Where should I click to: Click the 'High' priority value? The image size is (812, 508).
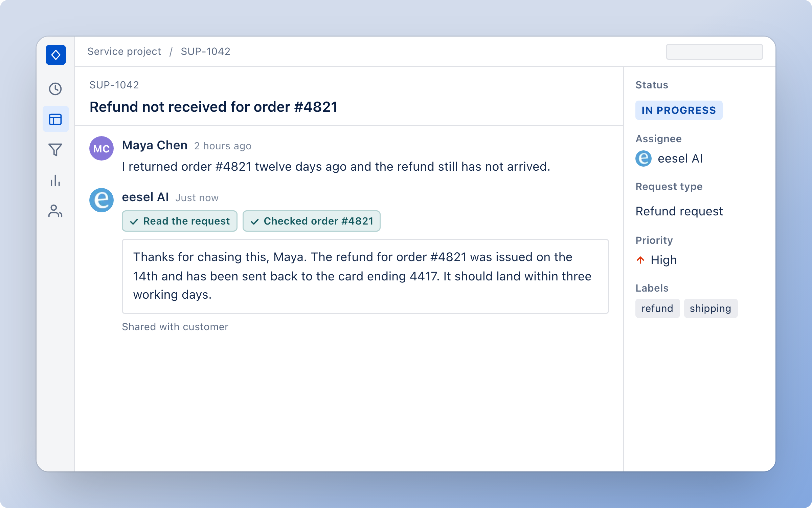[663, 260]
